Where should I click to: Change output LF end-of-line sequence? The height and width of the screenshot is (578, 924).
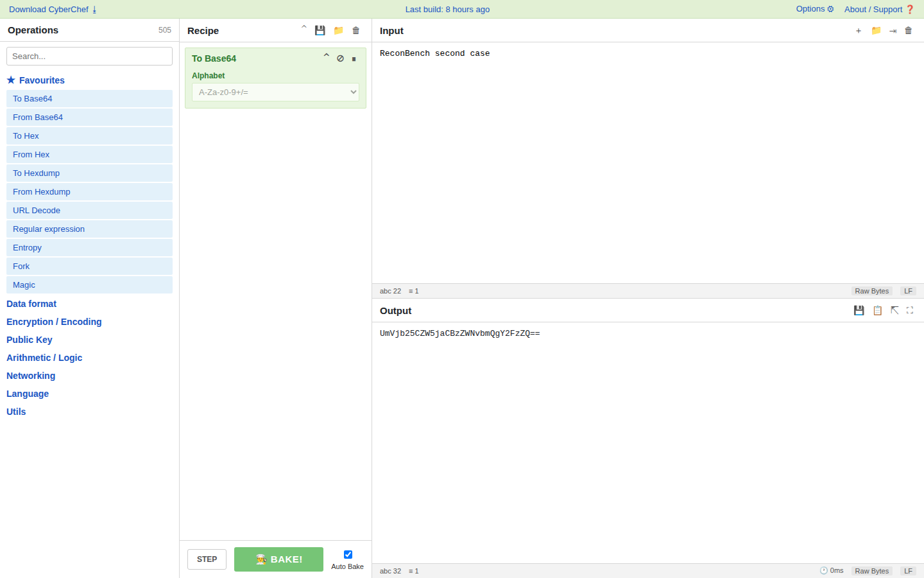coord(908,571)
